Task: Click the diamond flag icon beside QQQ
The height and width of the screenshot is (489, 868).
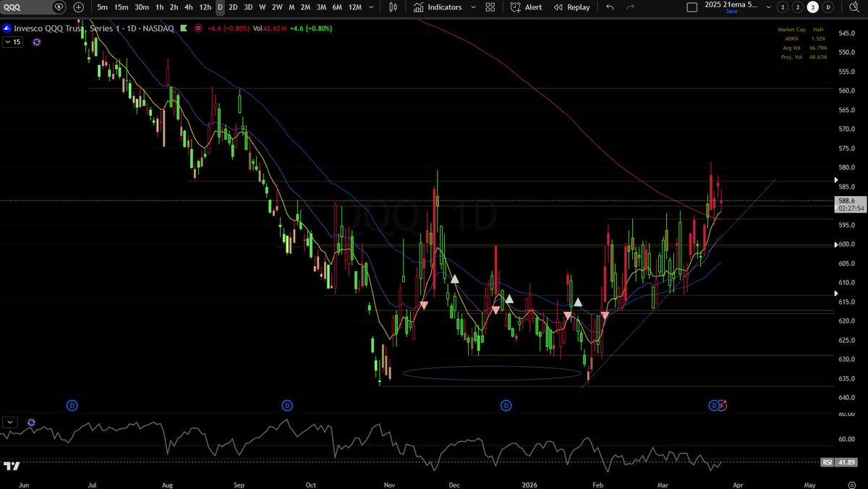Action: click(x=59, y=7)
